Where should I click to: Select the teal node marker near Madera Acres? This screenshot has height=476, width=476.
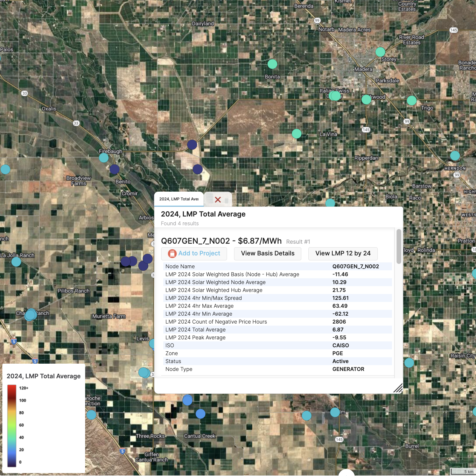(380, 52)
